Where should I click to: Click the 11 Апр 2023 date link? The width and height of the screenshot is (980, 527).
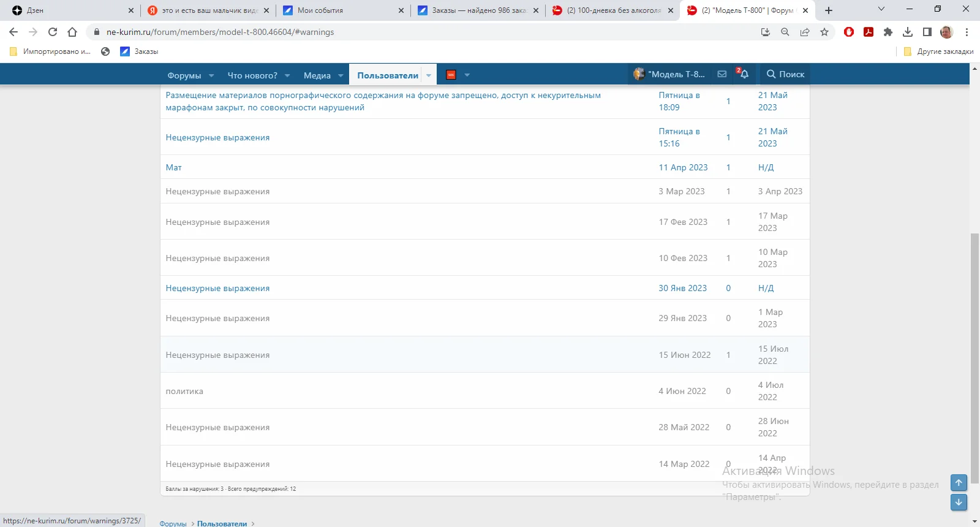[x=683, y=167]
